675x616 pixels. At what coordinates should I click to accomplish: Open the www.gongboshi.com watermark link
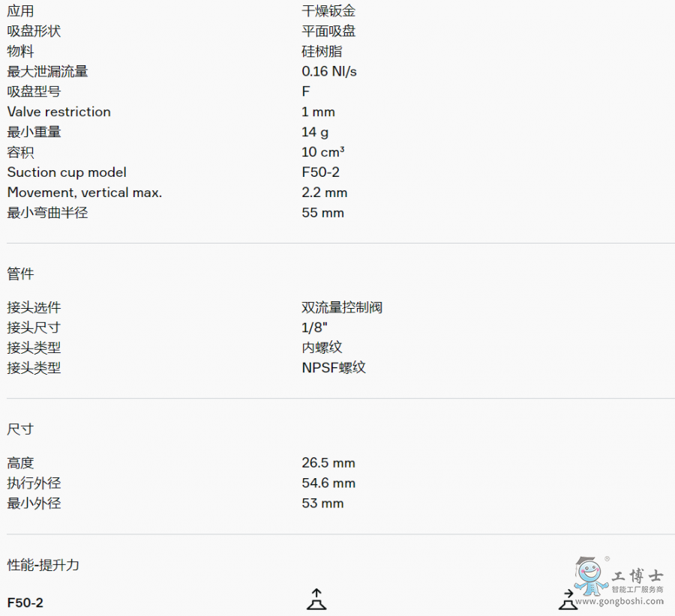[619, 600]
